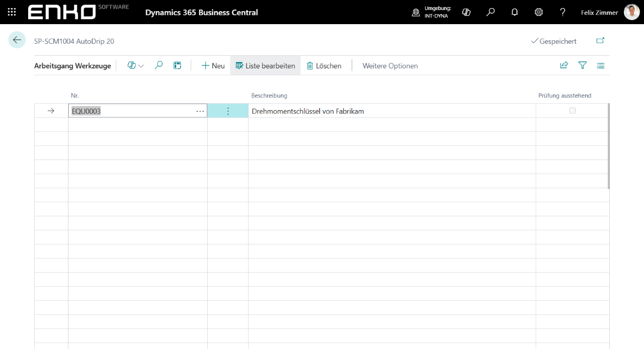Switch list layout using the list icon
This screenshot has height=362, width=644.
(600, 65)
